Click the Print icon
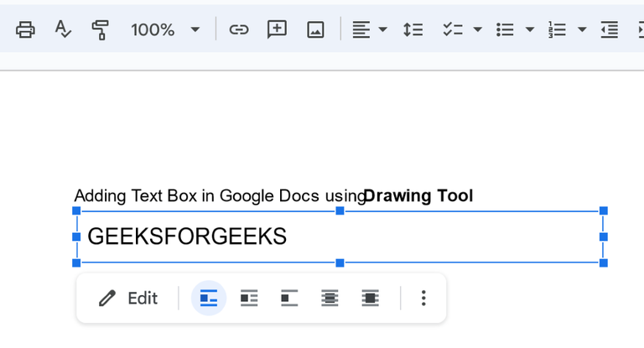Viewport: 644px width, 348px height. (x=25, y=29)
